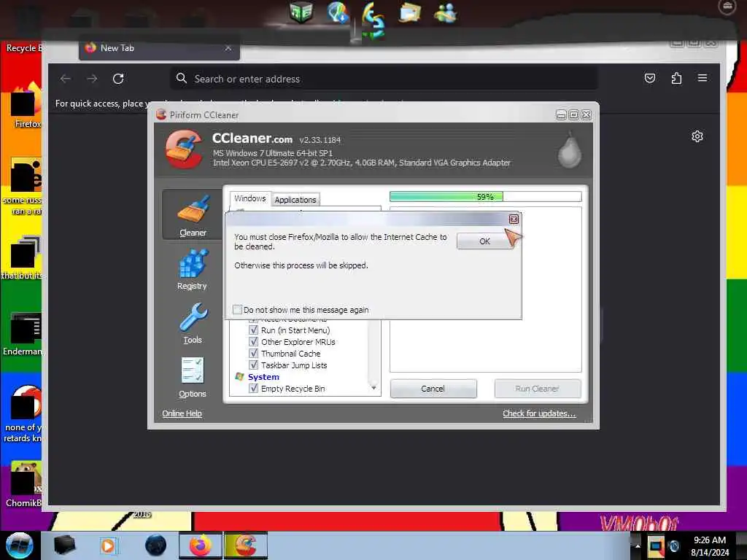
Task: Launch the green cube dock icon
Action: [x=301, y=12]
